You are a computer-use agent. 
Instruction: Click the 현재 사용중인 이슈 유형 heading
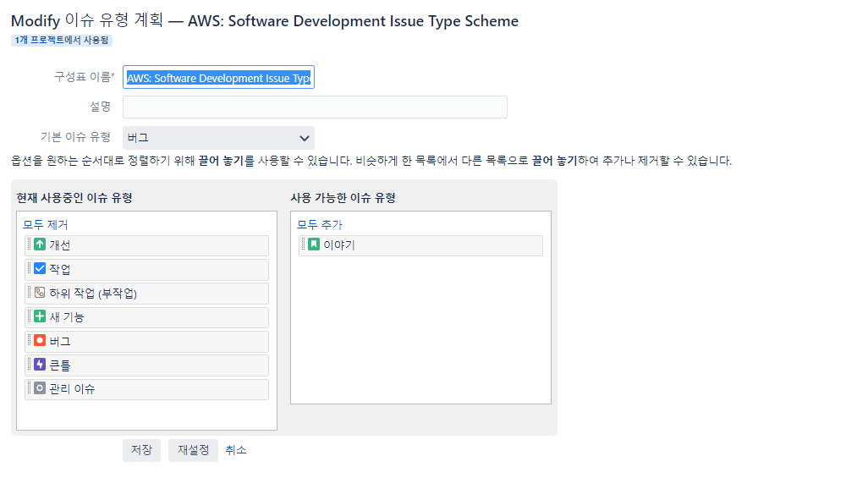pos(74,198)
